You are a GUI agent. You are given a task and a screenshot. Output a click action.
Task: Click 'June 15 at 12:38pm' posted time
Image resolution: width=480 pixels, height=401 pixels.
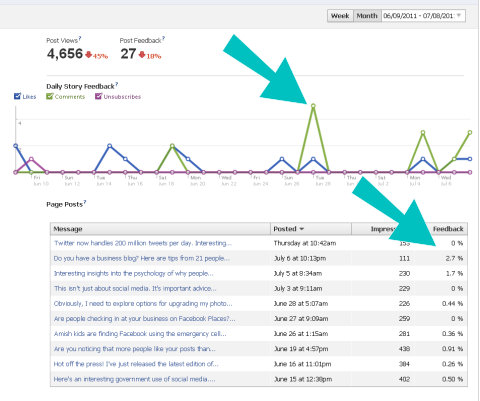tap(303, 379)
